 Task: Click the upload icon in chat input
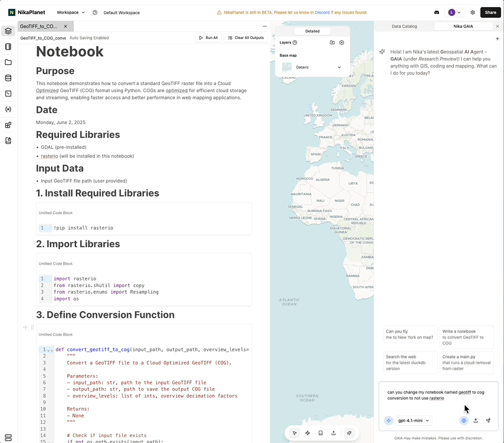click(476, 421)
